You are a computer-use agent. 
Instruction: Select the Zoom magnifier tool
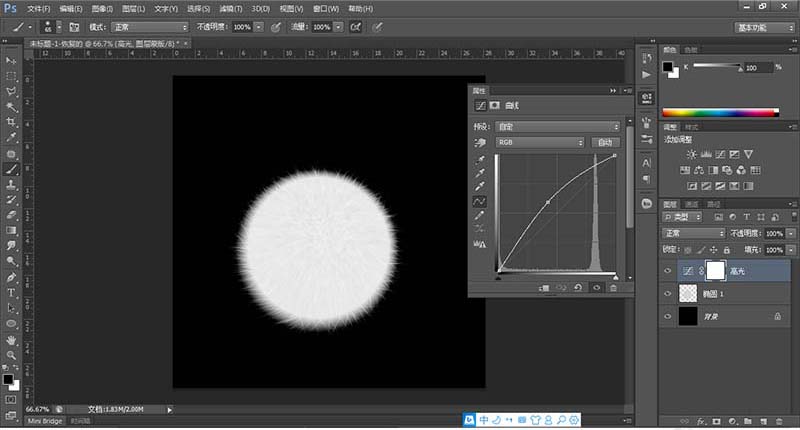click(x=12, y=354)
